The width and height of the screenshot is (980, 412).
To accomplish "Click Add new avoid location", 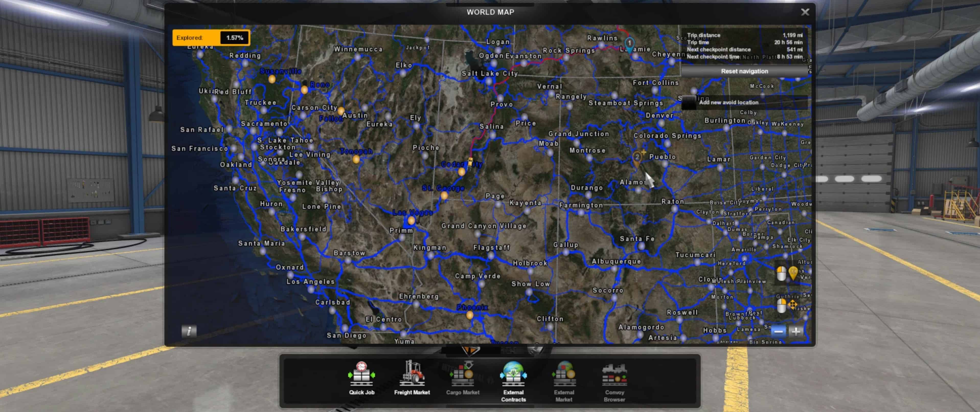I will 728,103.
